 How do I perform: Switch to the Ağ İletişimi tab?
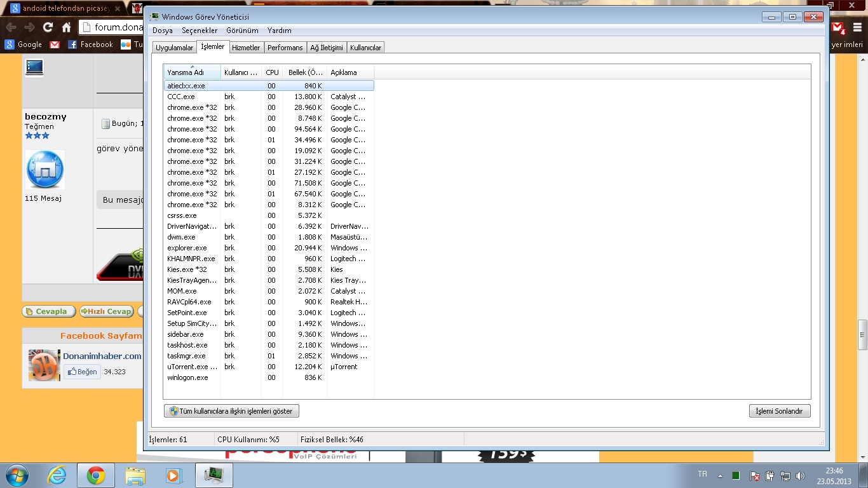[x=327, y=48]
